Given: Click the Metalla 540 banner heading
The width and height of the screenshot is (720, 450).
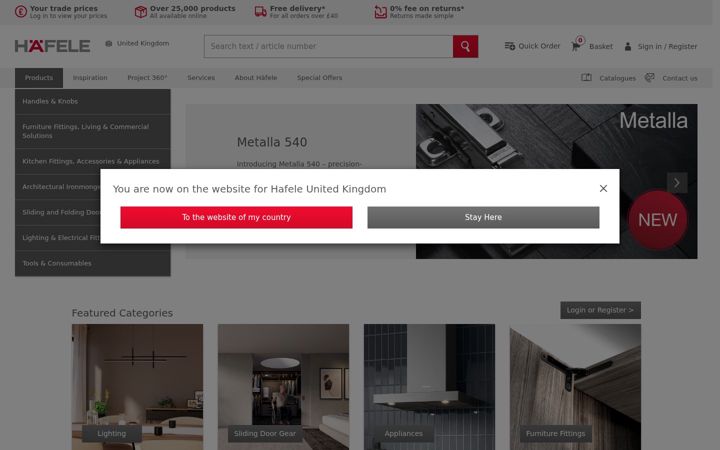Looking at the screenshot, I should pyautogui.click(x=272, y=142).
